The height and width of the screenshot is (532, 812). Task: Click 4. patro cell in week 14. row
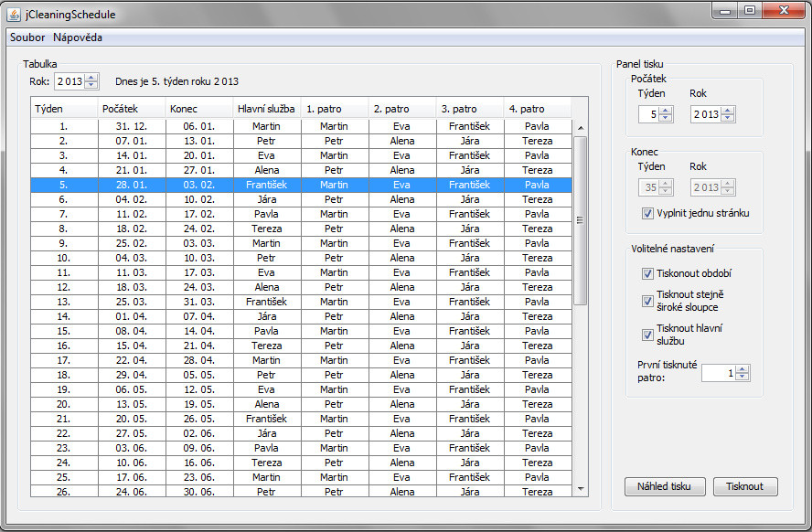click(x=538, y=316)
